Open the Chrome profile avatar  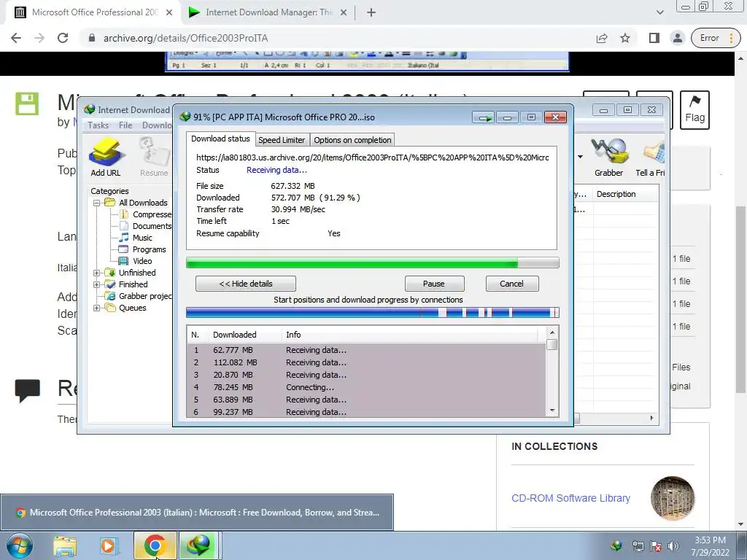[678, 38]
